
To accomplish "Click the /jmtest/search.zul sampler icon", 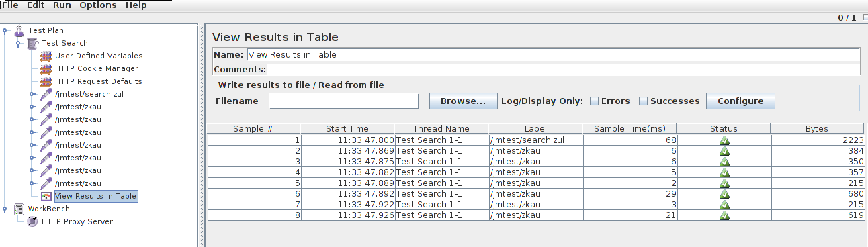I will (46, 94).
